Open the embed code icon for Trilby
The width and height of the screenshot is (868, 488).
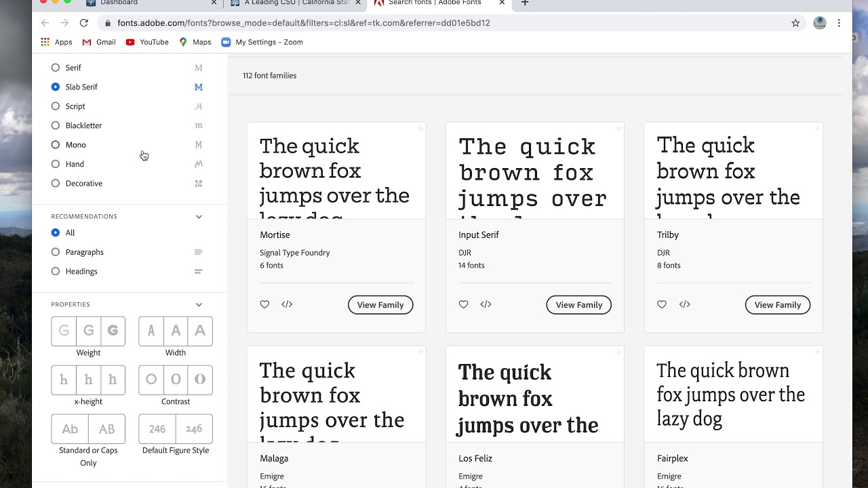[685, 304]
